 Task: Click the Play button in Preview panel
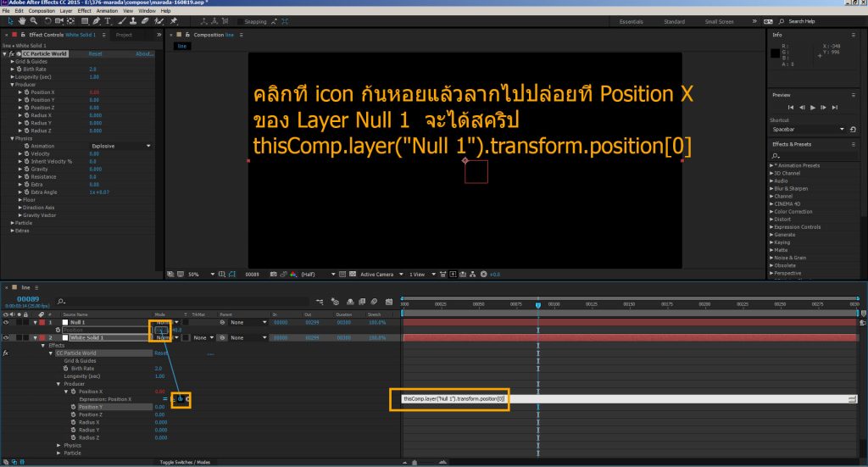point(812,108)
